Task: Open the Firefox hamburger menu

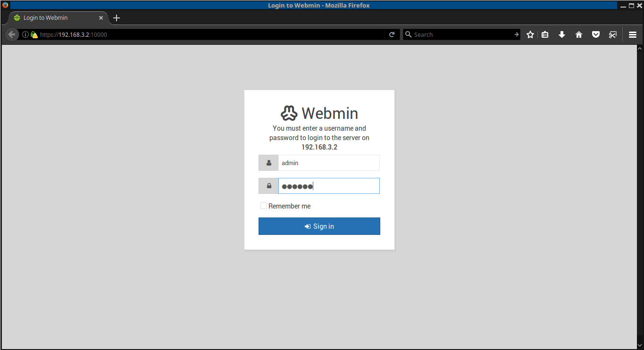Action: (632, 34)
